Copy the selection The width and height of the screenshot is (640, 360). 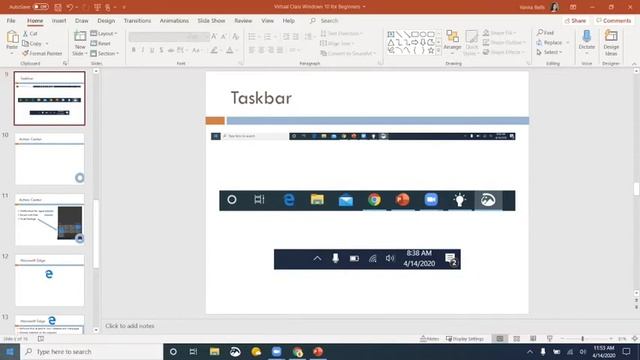click(x=32, y=43)
